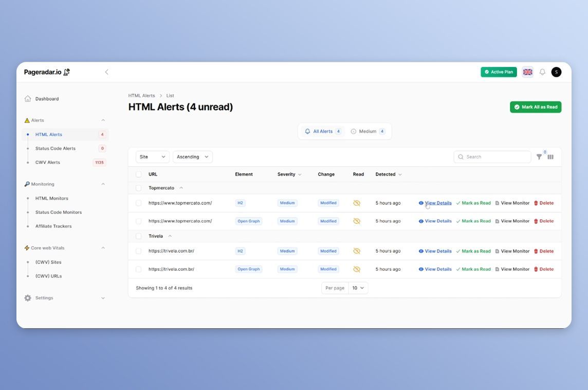This screenshot has width=588, height=390.
Task: Open the filter icon near the search bar
Action: coord(539,156)
